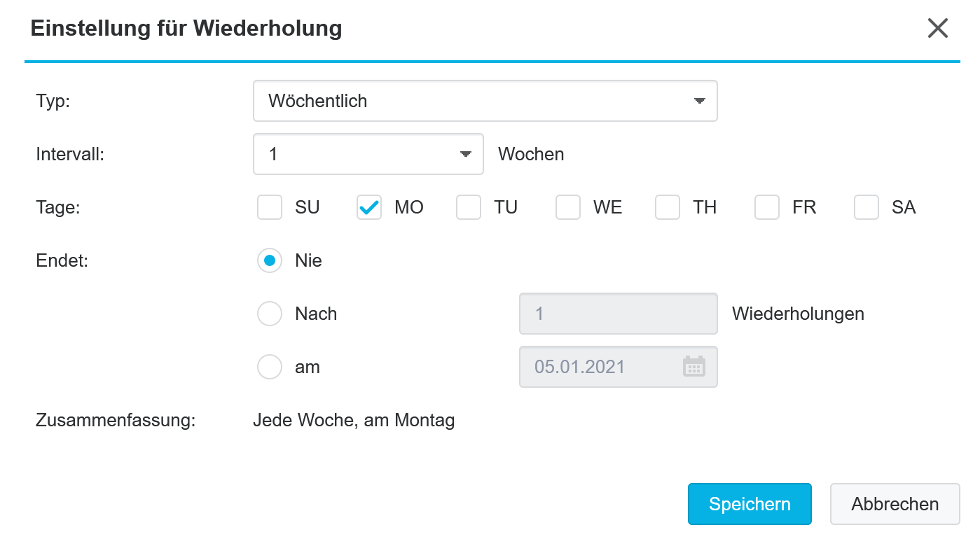
Task: Select the Nie radio button
Action: [x=270, y=260]
